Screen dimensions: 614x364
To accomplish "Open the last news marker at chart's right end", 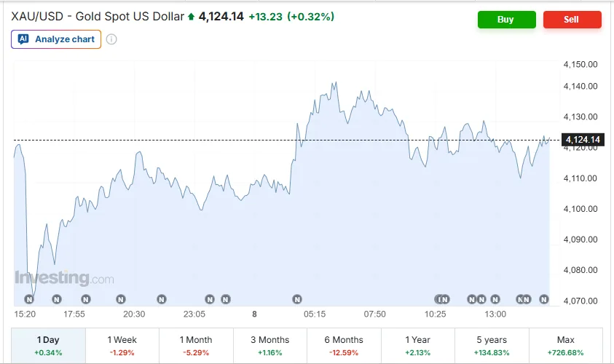I will [543, 299].
